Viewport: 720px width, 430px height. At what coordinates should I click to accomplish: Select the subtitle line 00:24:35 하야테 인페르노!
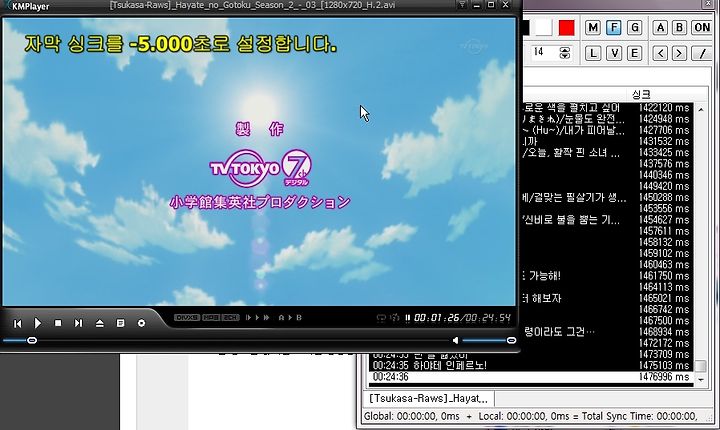pyautogui.click(x=531, y=366)
